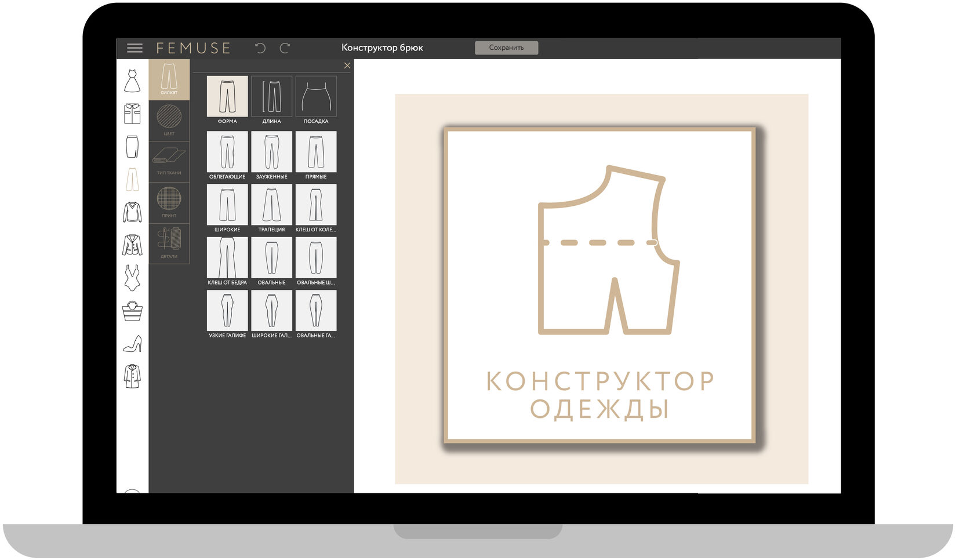Select the V-neck sweater category icon
The height and width of the screenshot is (560, 974).
132,212
